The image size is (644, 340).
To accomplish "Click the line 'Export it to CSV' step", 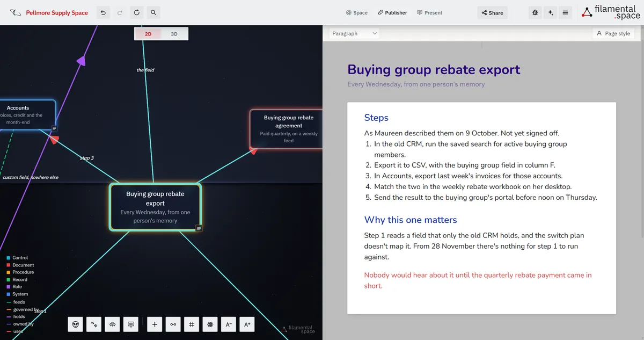I will click(x=465, y=165).
